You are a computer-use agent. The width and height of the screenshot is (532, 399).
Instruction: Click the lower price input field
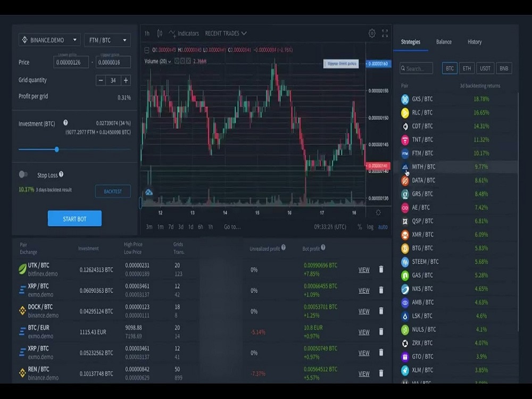[x=71, y=62]
